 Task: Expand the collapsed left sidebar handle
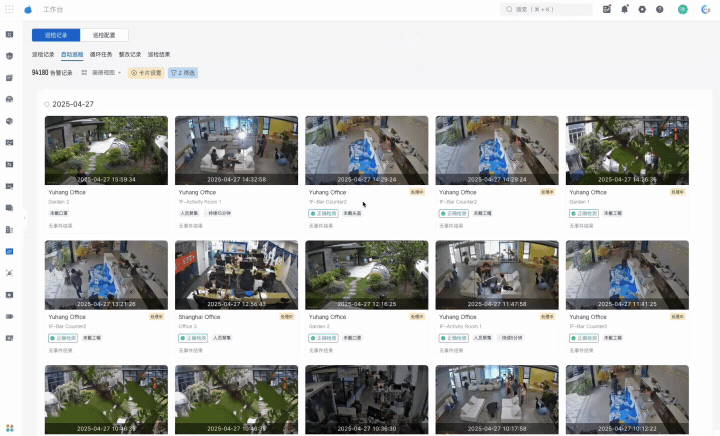24,218
